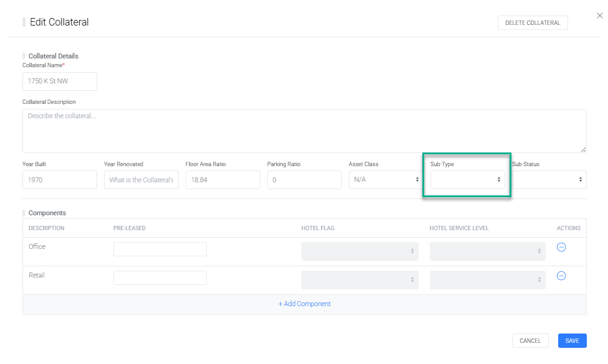Viewport: 608px width, 364px height.
Task: Open Hotel Flag dropdown for Office
Action: [x=359, y=251]
